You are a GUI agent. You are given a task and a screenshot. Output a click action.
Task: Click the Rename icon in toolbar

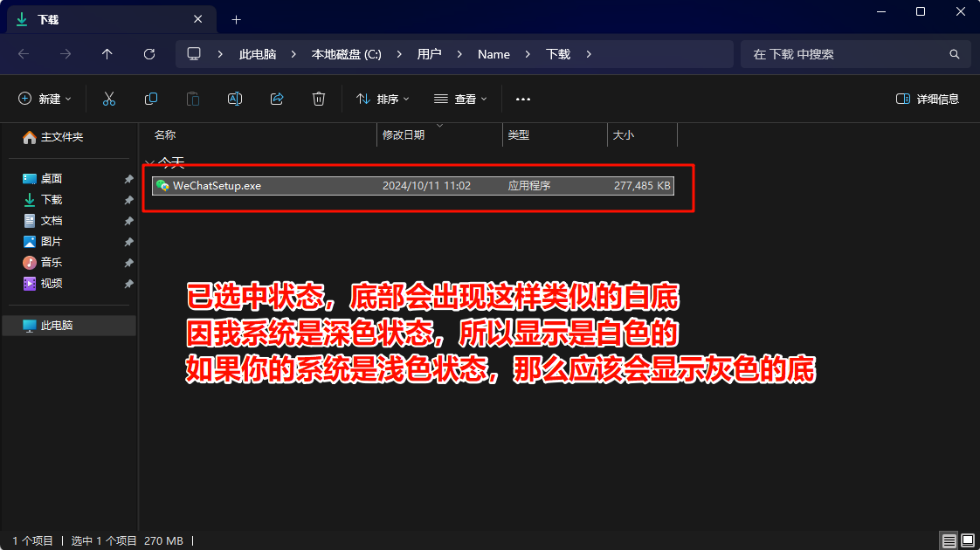click(x=235, y=100)
